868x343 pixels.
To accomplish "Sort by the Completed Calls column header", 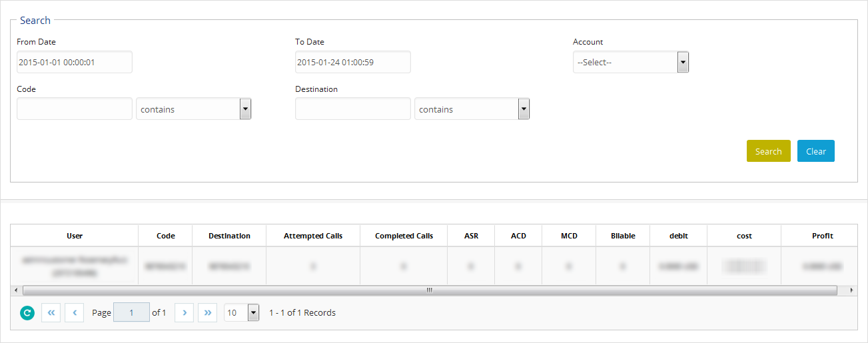I will (x=404, y=236).
